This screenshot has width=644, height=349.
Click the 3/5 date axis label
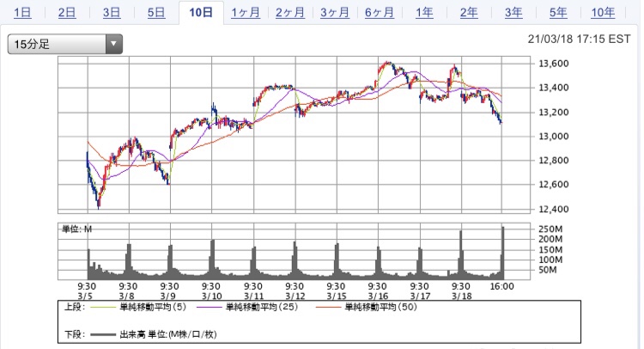(85, 297)
